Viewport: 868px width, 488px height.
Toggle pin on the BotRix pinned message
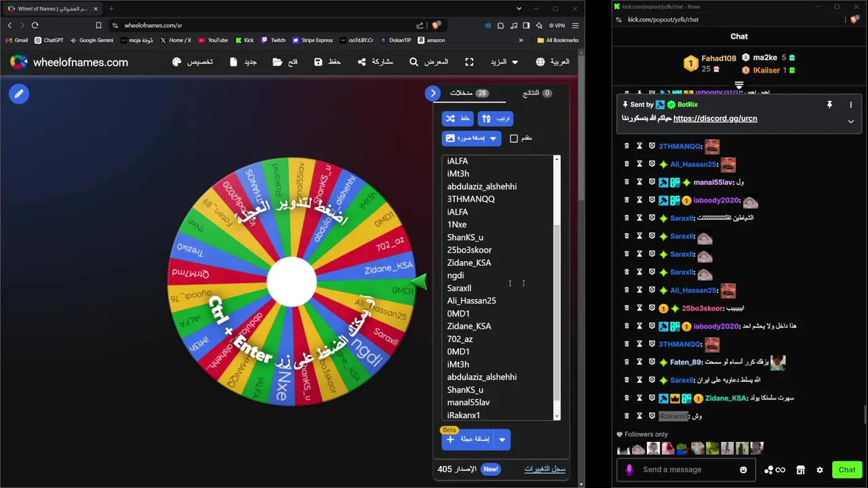click(x=829, y=104)
